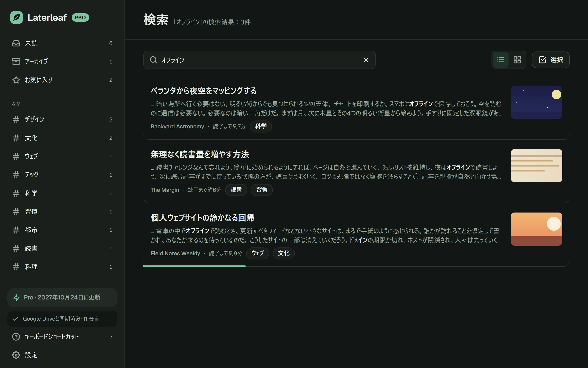The height and width of the screenshot is (368, 588).
Task: Click 読了まで約9分 reading time
Action: pyautogui.click(x=226, y=254)
